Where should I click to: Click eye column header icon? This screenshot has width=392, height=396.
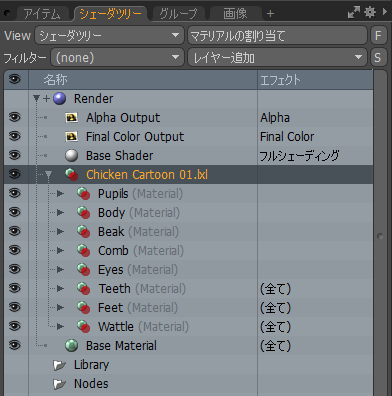(15, 79)
